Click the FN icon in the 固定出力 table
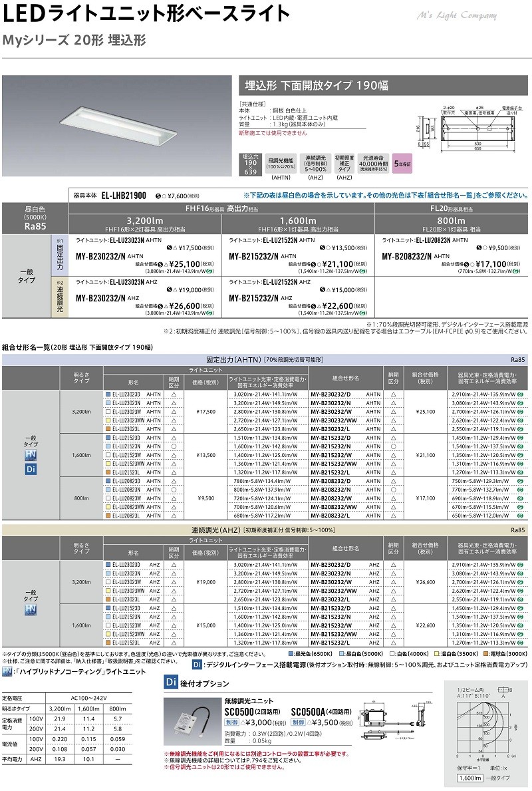This screenshot has height=791, width=532. [30, 456]
